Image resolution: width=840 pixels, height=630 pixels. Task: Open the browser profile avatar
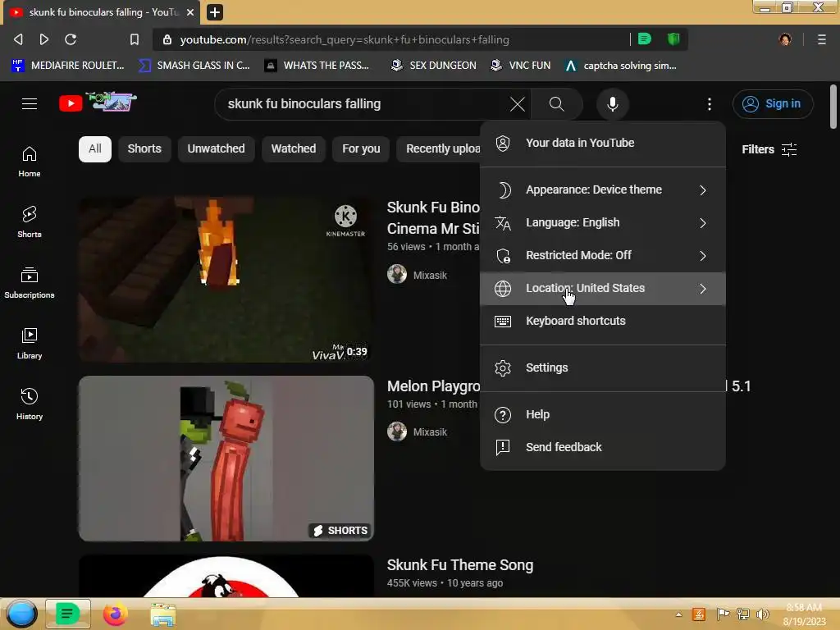(785, 39)
